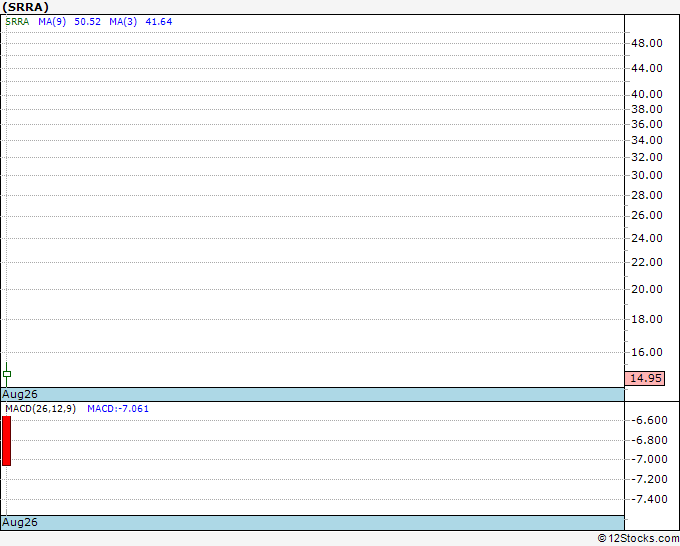
Task: Click the -6.600 MACD axis label
Action: coord(649,420)
